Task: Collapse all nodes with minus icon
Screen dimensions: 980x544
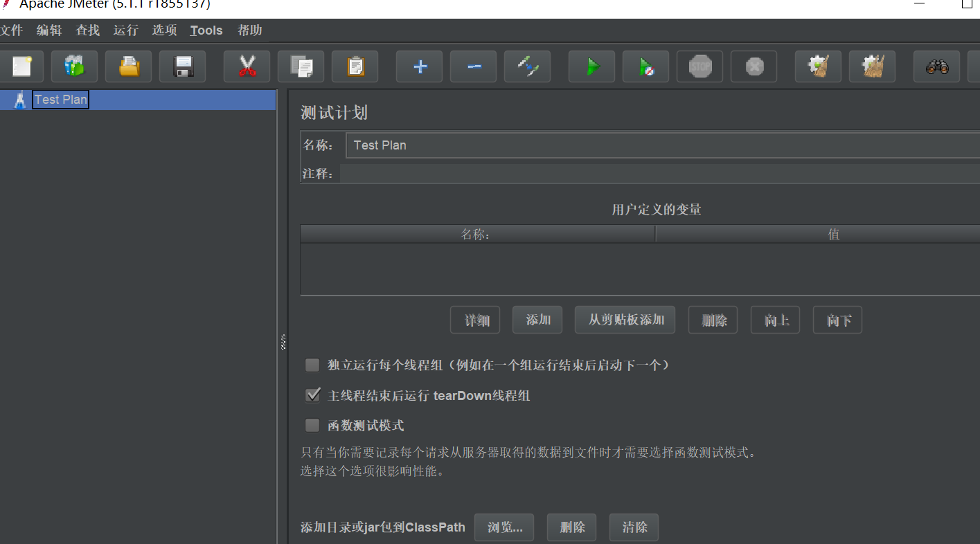Action: coord(474,66)
